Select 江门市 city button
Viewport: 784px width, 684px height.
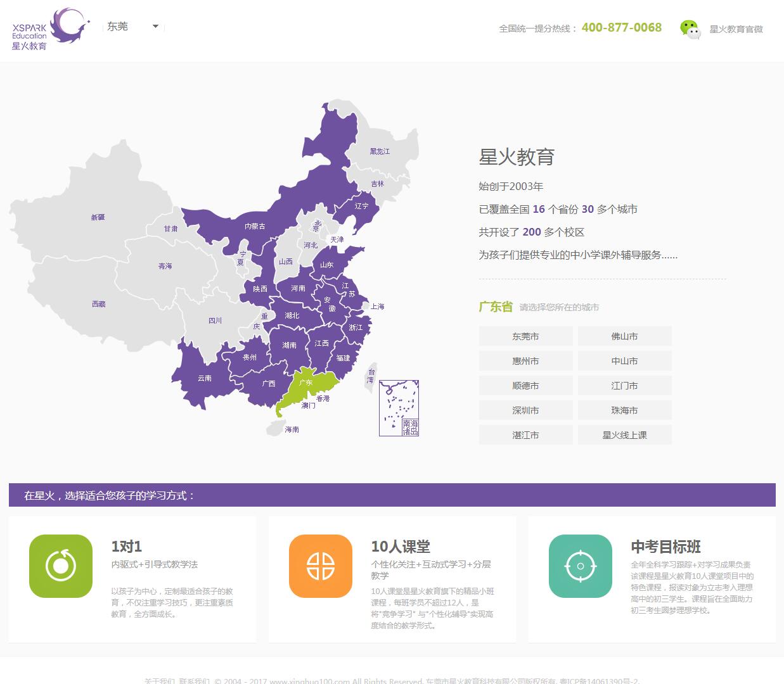click(624, 386)
